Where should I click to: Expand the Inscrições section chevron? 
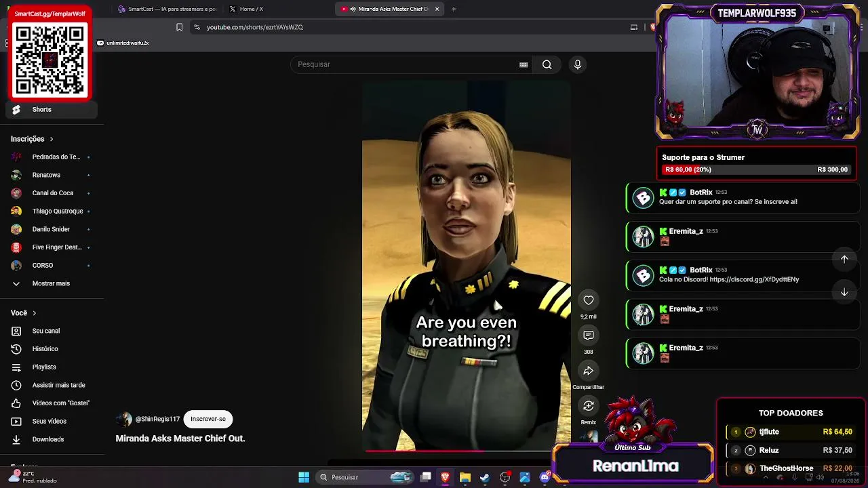click(x=51, y=139)
